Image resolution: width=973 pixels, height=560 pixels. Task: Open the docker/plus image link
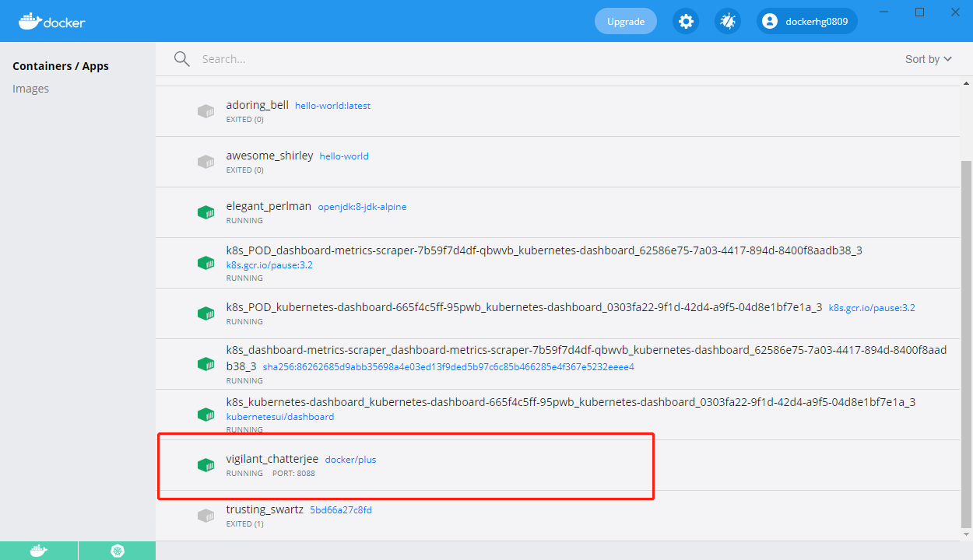[x=350, y=459]
